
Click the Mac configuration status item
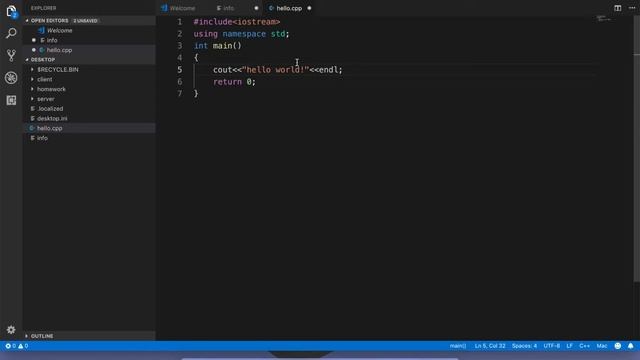tap(602, 346)
